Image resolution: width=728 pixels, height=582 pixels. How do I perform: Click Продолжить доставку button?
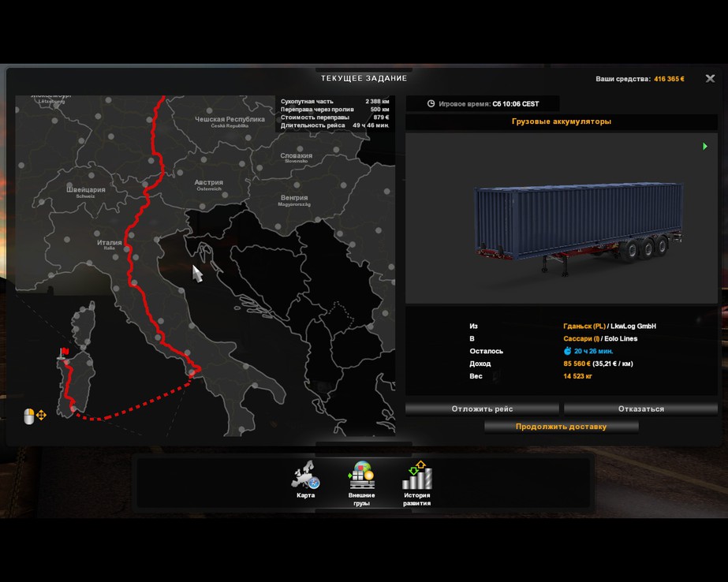561,427
